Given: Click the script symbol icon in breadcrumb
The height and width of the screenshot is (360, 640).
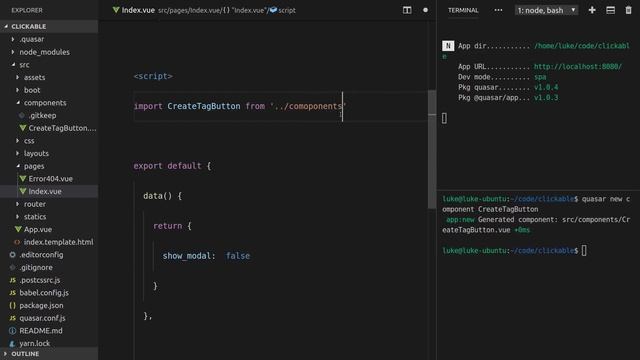Looking at the screenshot, I should tap(273, 10).
